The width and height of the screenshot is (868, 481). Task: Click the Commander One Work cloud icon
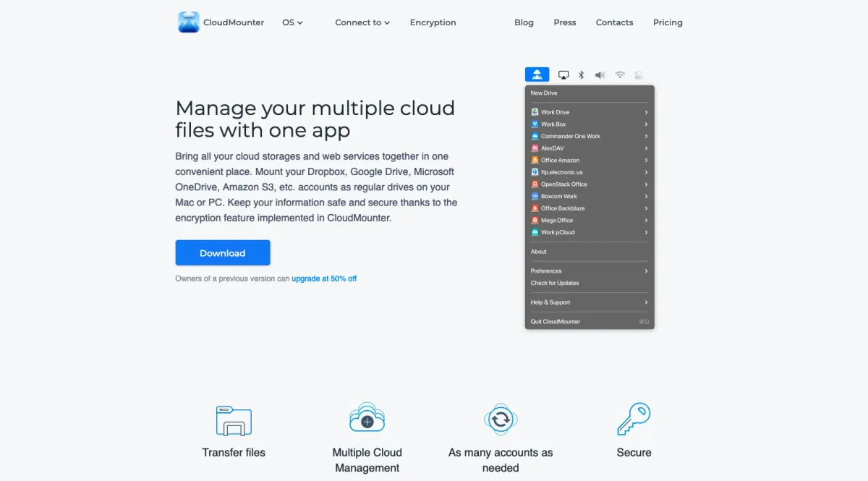point(535,136)
